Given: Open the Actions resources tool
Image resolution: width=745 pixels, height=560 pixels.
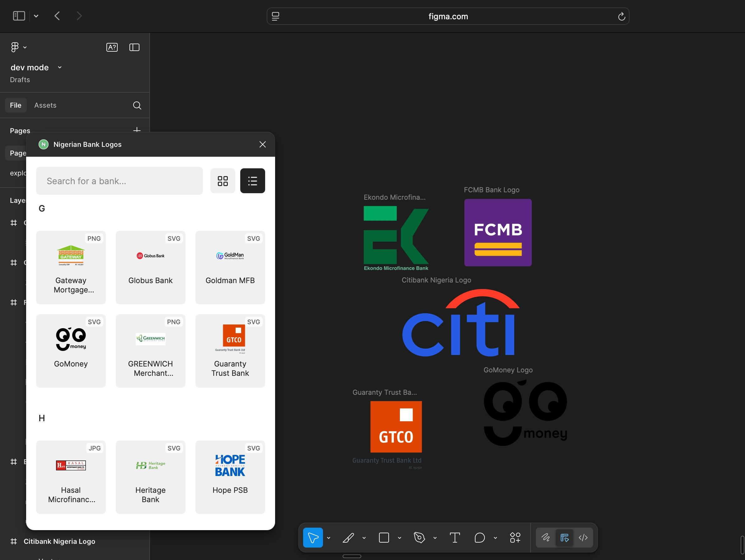Looking at the screenshot, I should click(x=515, y=538).
